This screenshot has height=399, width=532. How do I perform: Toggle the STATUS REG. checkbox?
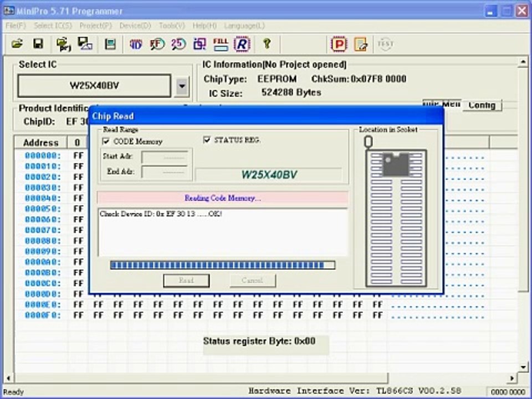(207, 140)
